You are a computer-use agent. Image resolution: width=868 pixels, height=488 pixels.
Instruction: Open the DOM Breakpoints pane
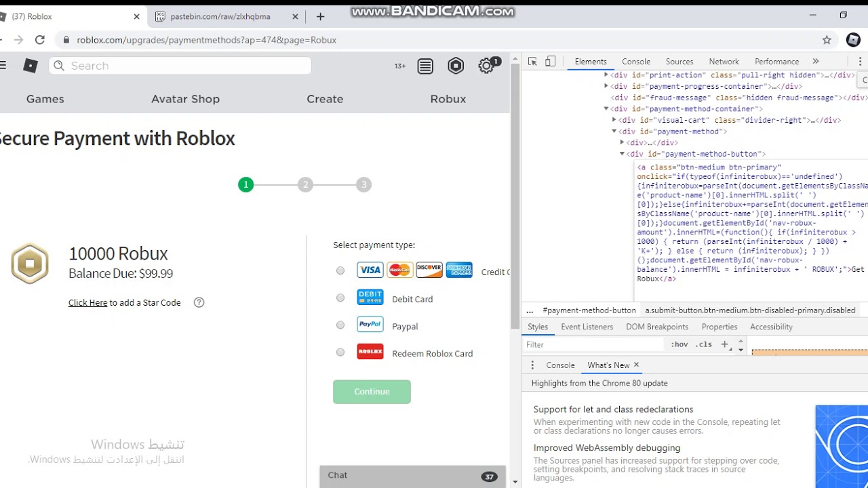(x=657, y=327)
